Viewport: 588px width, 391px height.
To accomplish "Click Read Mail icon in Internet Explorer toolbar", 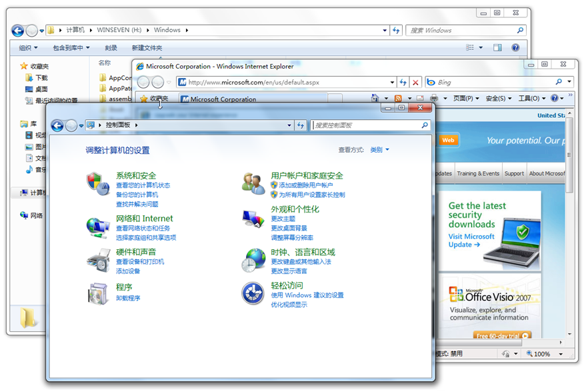I will coord(420,98).
